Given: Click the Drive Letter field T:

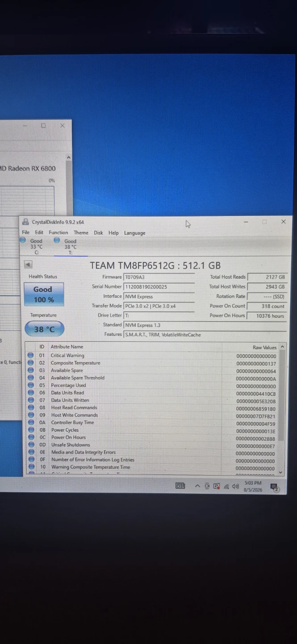Looking at the screenshot, I should (x=159, y=315).
